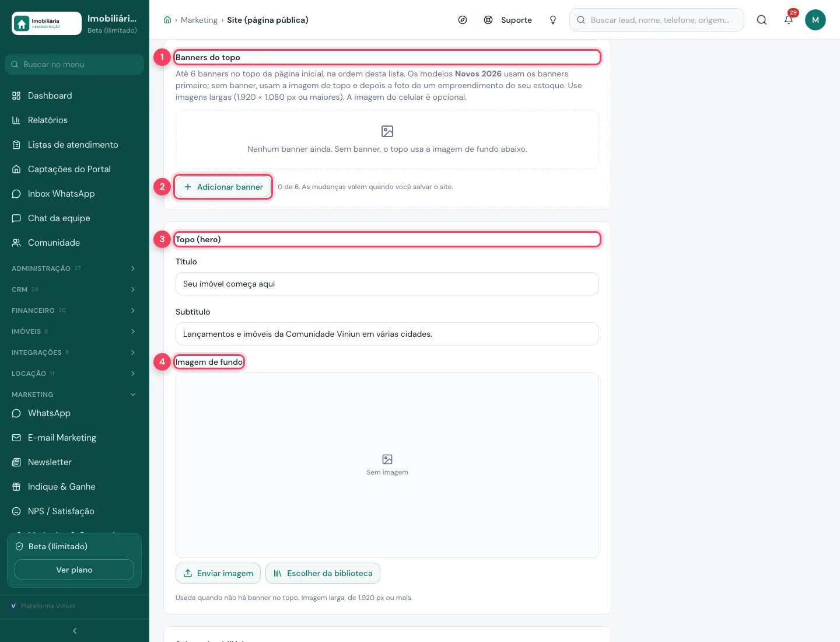The height and width of the screenshot is (642, 840).
Task: Open notifications bell with 29 badge
Action: coord(789,20)
